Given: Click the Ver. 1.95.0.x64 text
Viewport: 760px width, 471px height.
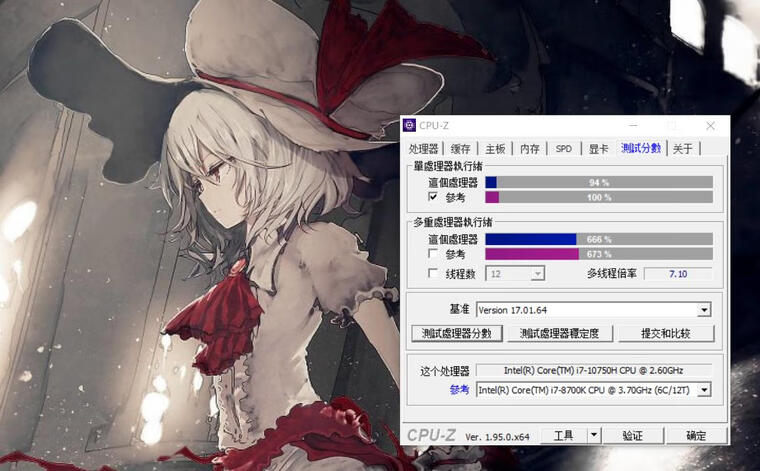Looking at the screenshot, I should [x=497, y=437].
